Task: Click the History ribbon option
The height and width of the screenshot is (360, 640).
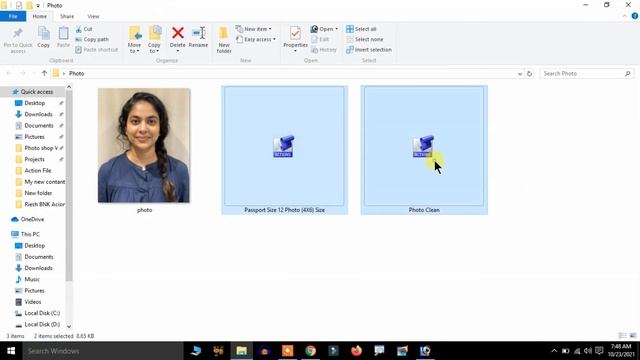Action: pos(324,49)
